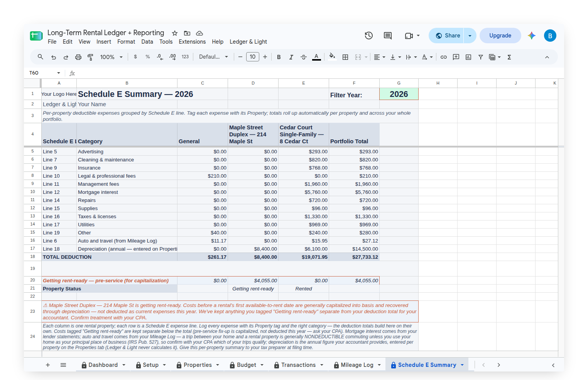The width and height of the screenshot is (588, 380).
Task: Open the Gemini sparkle assistant
Action: click(532, 36)
